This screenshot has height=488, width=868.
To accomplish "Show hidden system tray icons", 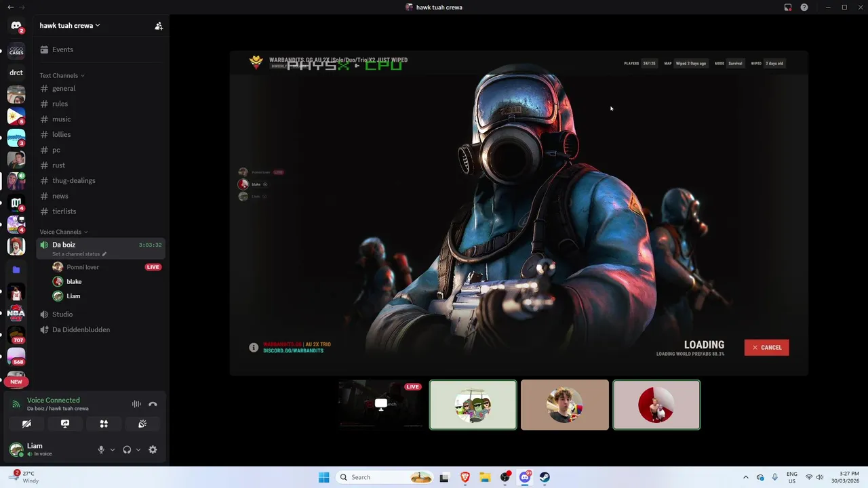I will (746, 477).
